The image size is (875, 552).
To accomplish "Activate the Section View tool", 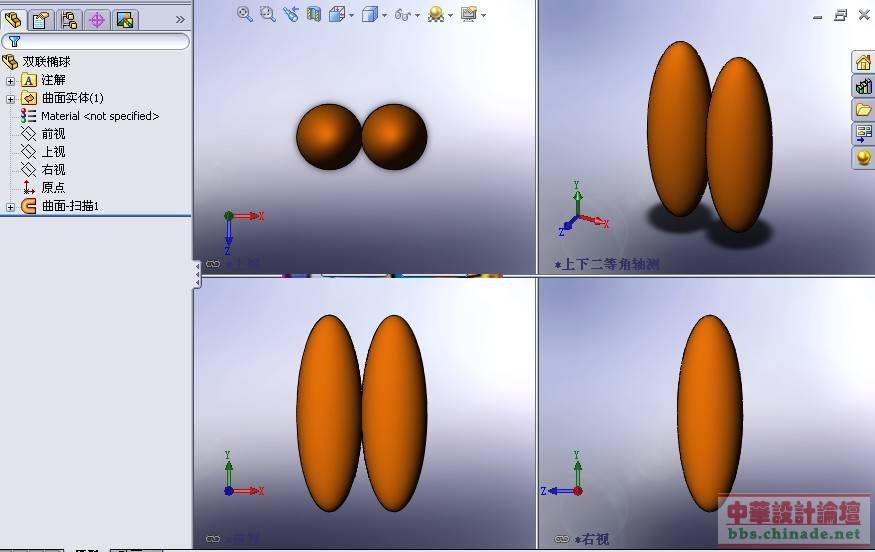I will (314, 14).
